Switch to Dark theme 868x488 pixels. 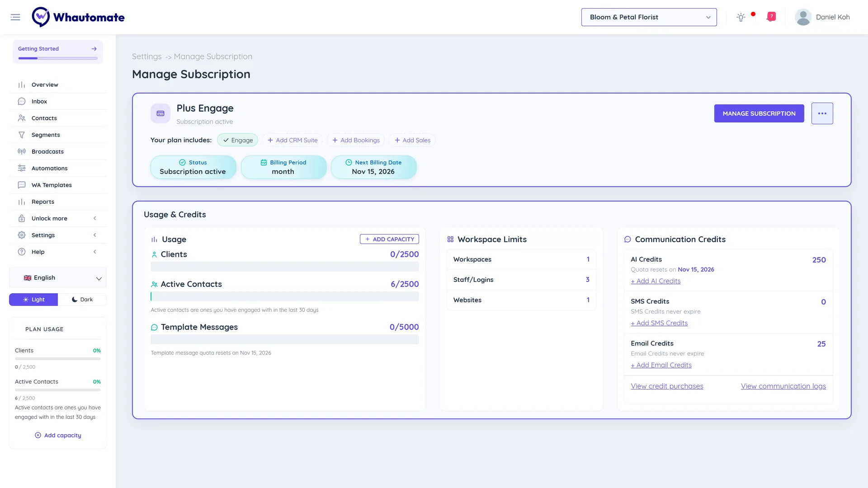pyautogui.click(x=82, y=300)
